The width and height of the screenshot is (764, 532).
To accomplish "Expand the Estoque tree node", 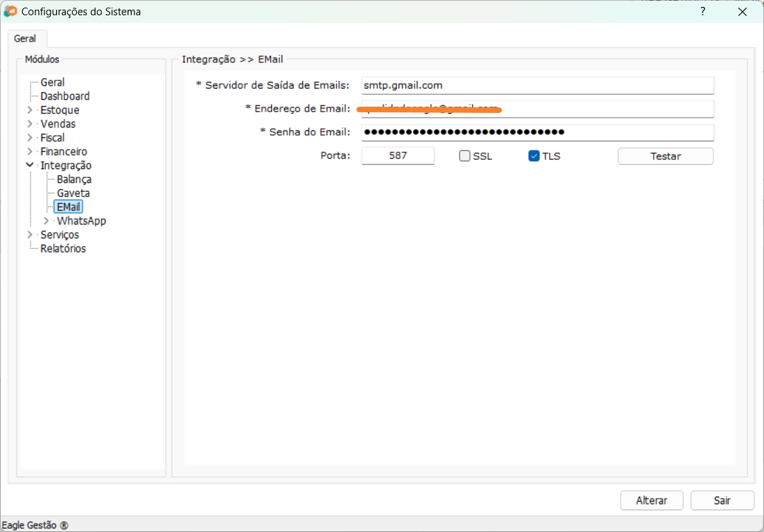I will (x=30, y=110).
